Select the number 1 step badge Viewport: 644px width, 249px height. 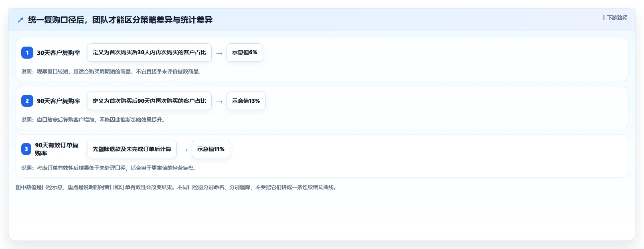27,53
